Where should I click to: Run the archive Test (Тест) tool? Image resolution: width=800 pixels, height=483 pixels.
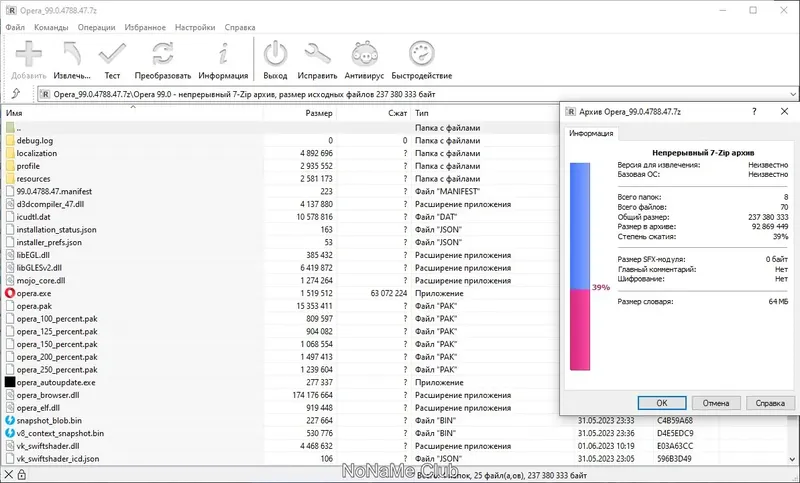[x=112, y=54]
